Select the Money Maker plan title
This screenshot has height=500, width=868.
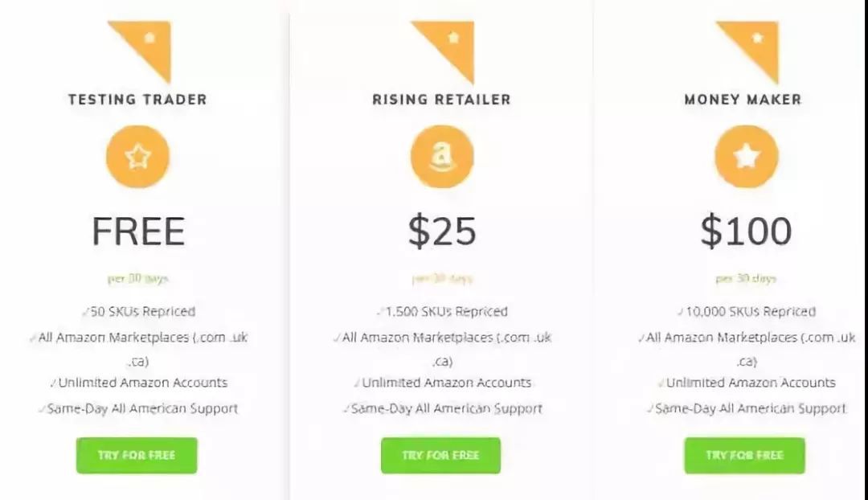pyautogui.click(x=743, y=100)
